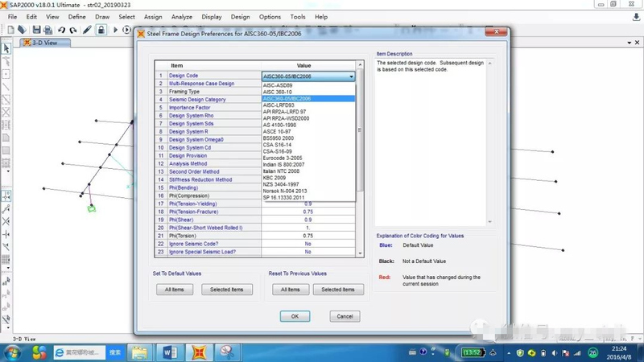
Task: Select the pointer selection tool
Action: tap(6, 48)
